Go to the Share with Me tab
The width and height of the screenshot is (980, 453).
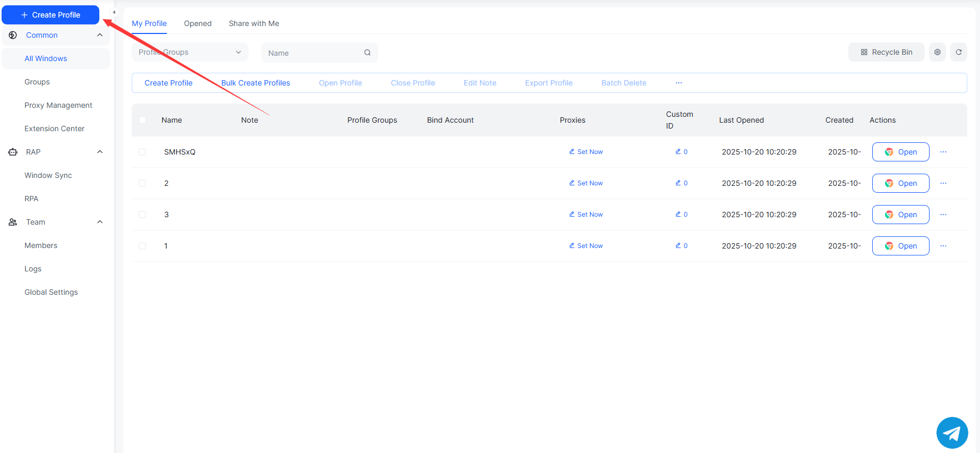(254, 23)
